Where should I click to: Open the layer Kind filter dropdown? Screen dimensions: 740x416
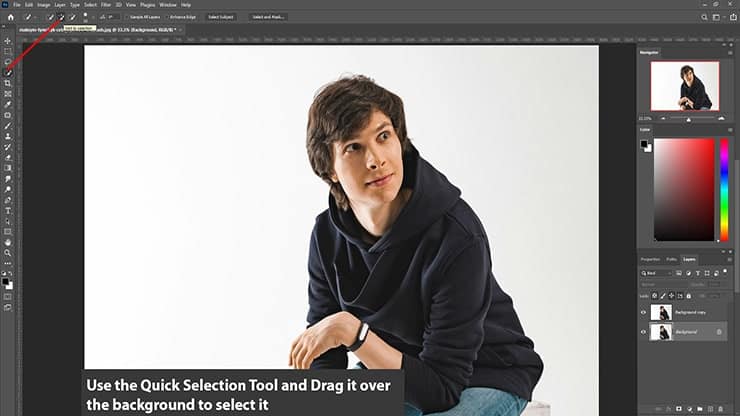[x=656, y=273]
